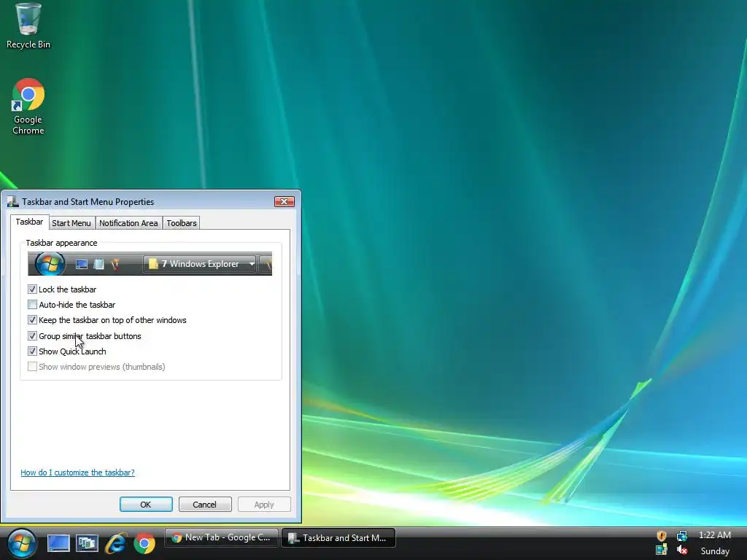Image resolution: width=747 pixels, height=560 pixels.
Task: Click the 1:22 AM taskbar clock
Action: pos(715,535)
